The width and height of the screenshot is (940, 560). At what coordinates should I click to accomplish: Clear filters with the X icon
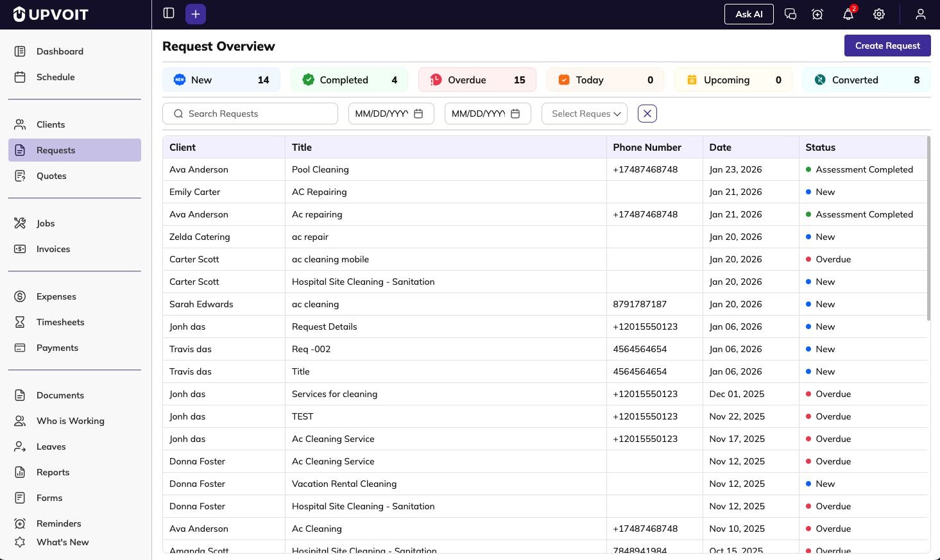(647, 113)
